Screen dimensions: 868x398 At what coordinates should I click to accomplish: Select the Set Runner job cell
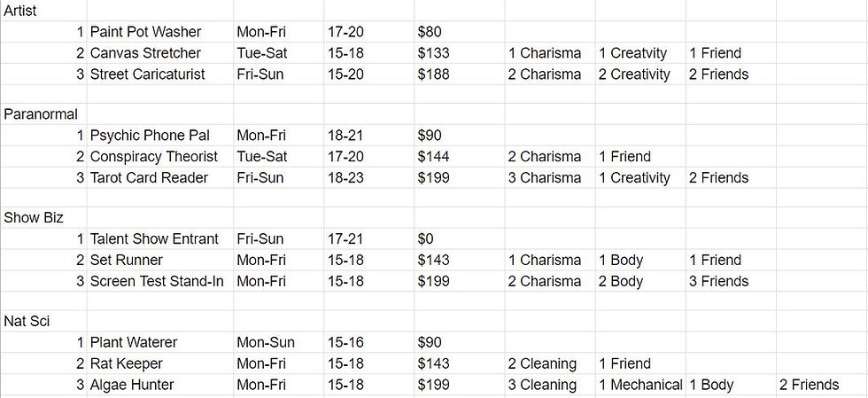pyautogui.click(x=126, y=261)
